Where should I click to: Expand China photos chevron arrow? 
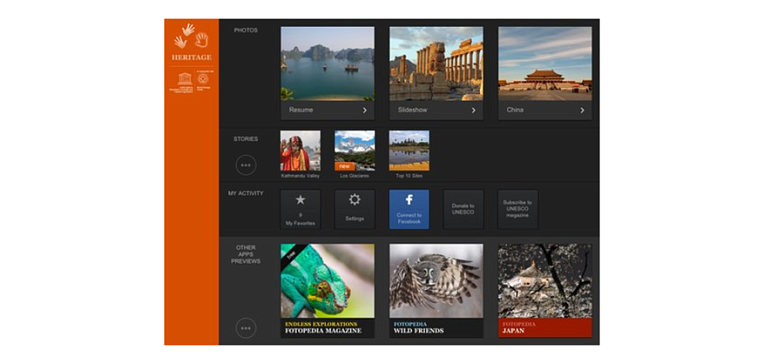tap(582, 111)
